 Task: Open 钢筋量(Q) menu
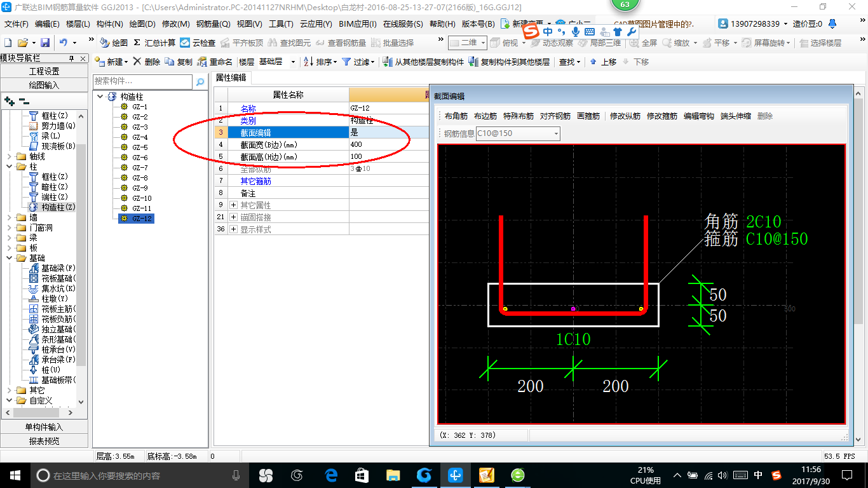pyautogui.click(x=213, y=24)
